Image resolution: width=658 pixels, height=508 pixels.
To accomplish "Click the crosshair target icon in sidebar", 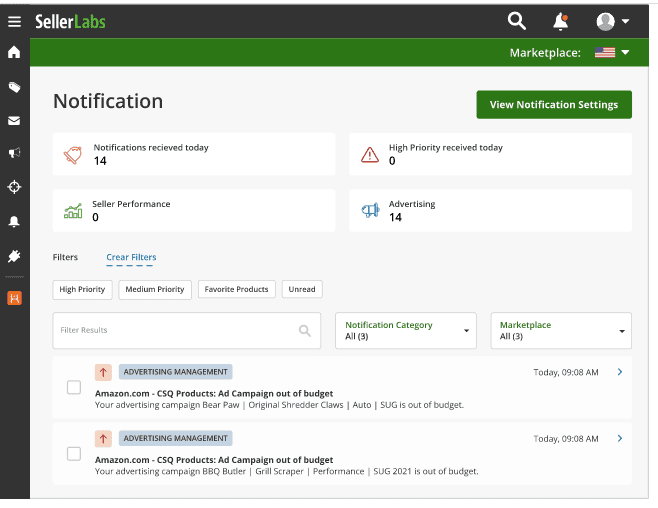I will 14,187.
